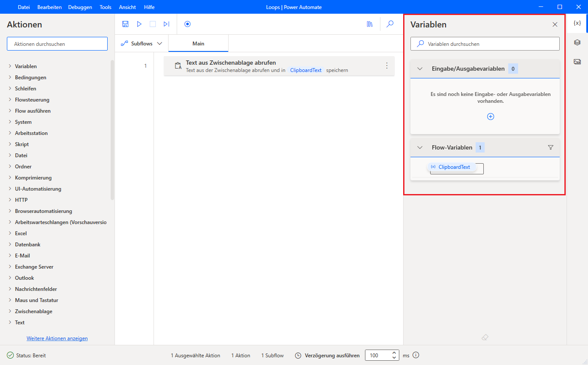This screenshot has width=588, height=365.
Task: Increase the run delay with up arrow
Action: (394, 353)
